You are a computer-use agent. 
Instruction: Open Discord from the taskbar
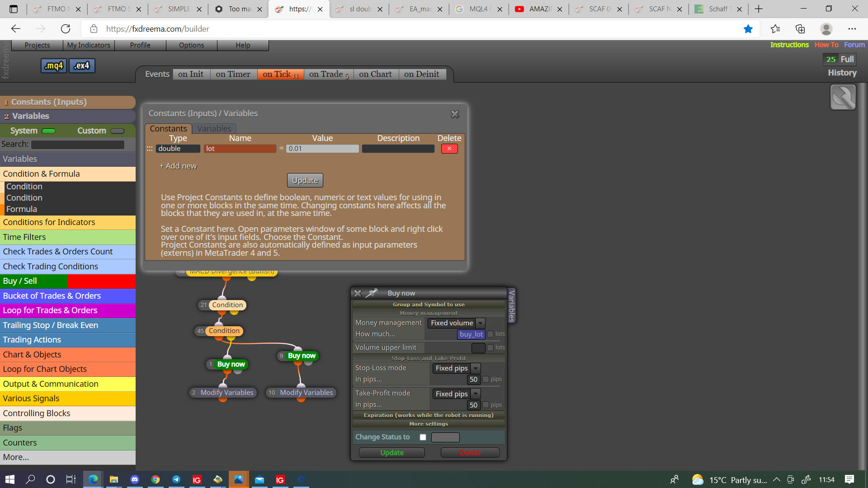[135, 479]
